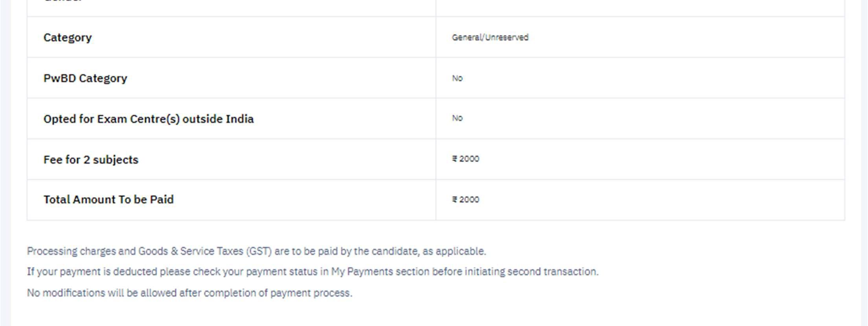The image size is (868, 326).
Task: Click the rupee symbol in the Total Amount row
Action: (454, 200)
